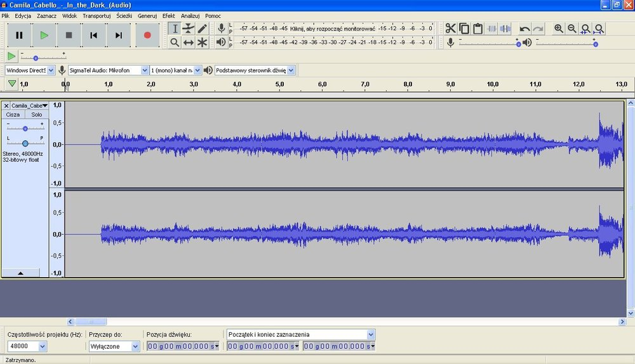Click the Pause transport button
Viewport: 635px width, 364px height.
(19, 35)
